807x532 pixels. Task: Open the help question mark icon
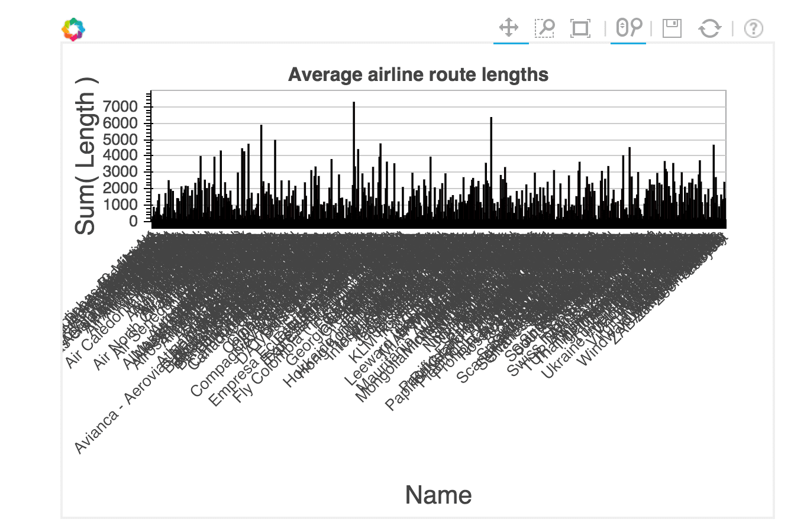click(x=753, y=28)
